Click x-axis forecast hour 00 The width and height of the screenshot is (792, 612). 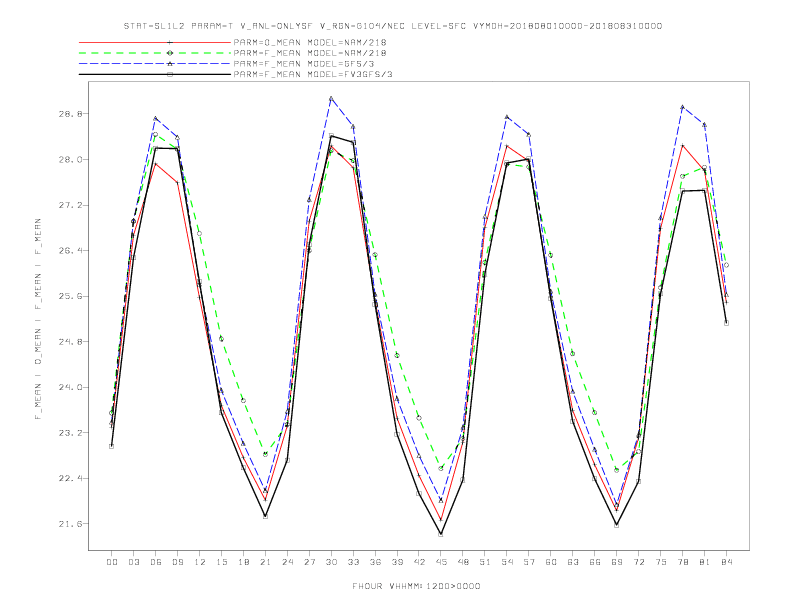tap(112, 562)
